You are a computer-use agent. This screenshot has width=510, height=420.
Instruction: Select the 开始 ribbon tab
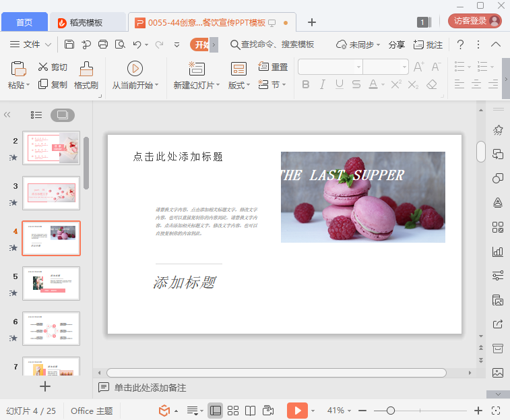click(200, 44)
